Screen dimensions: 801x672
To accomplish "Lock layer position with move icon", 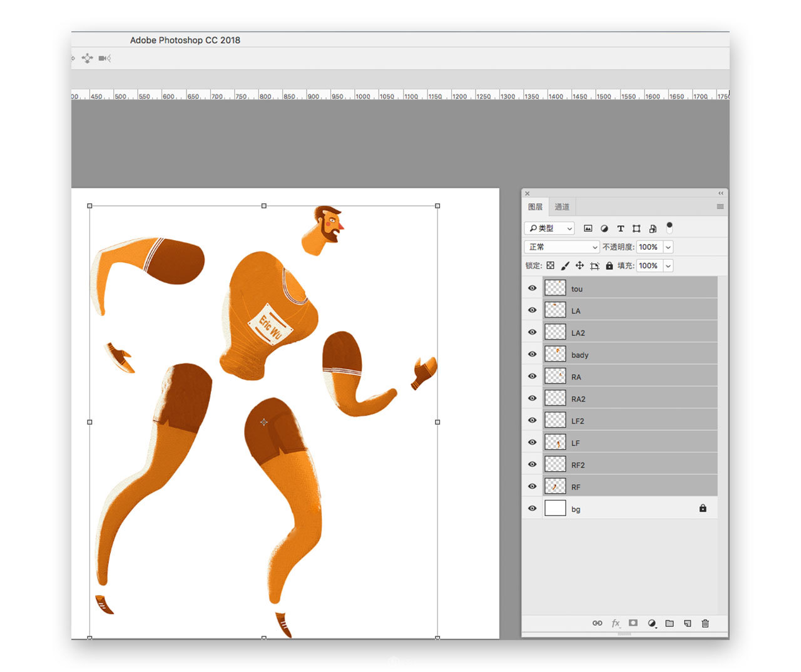I will point(579,266).
